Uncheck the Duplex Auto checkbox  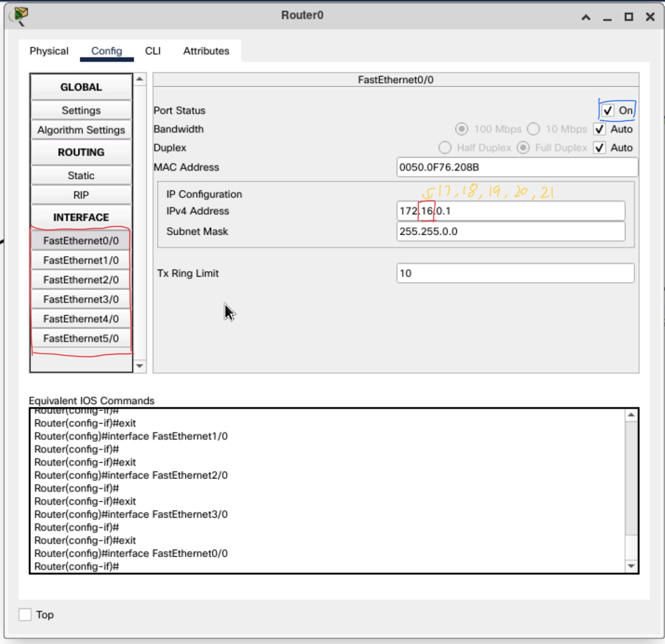tap(600, 148)
